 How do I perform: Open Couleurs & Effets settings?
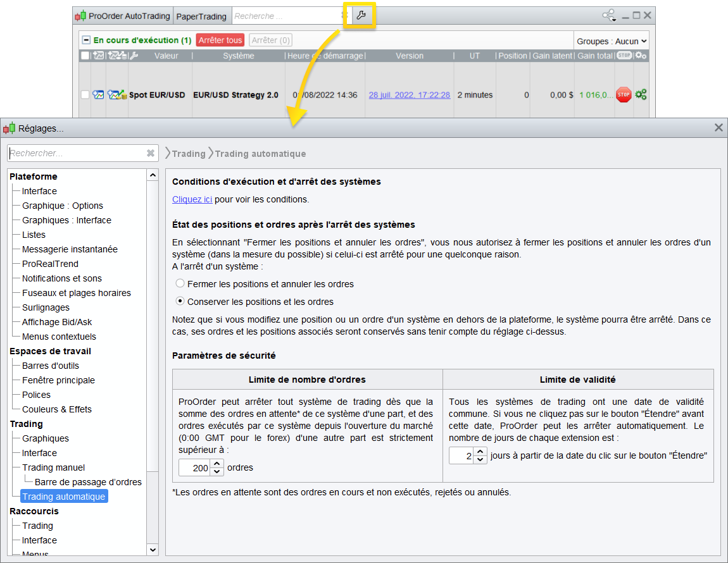tap(57, 409)
